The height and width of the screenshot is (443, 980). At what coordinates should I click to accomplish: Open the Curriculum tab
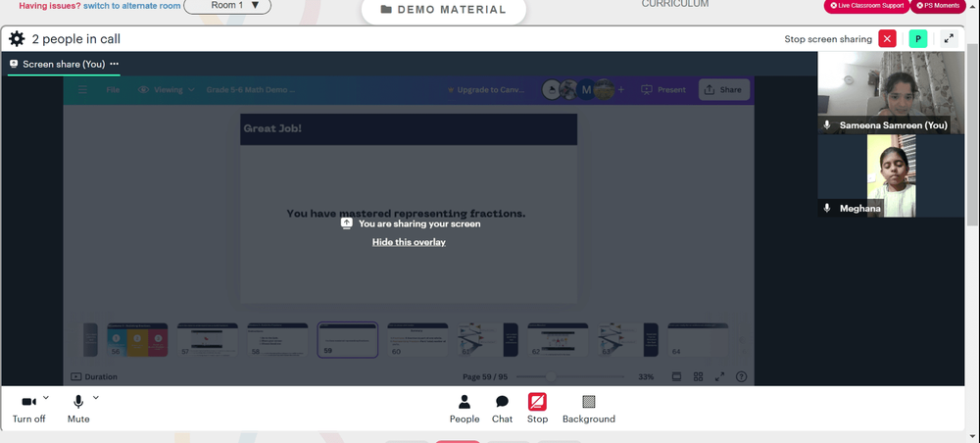[675, 4]
